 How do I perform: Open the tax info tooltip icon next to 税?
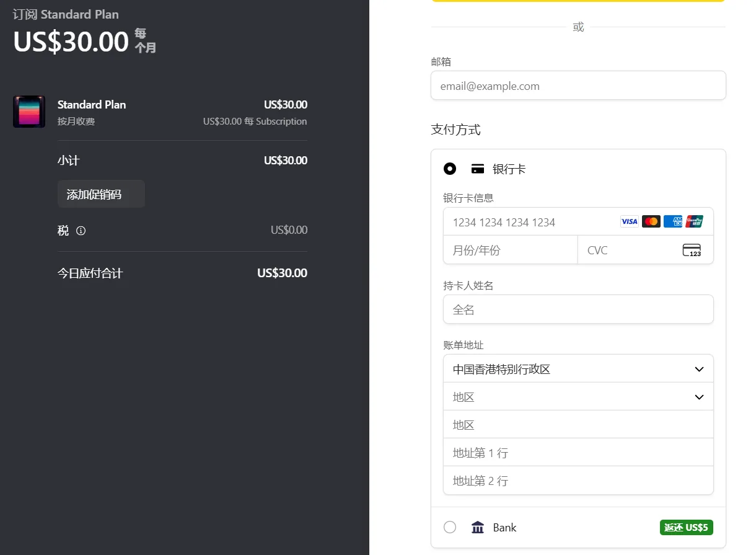point(81,231)
